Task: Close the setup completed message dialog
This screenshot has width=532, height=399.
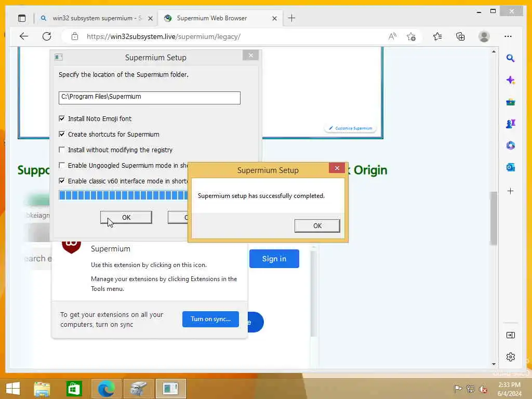Action: [337, 168]
